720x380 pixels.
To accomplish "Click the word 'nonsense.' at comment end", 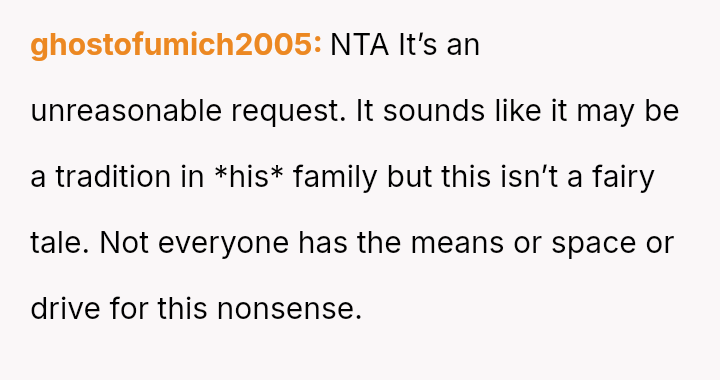I will pos(290,308).
